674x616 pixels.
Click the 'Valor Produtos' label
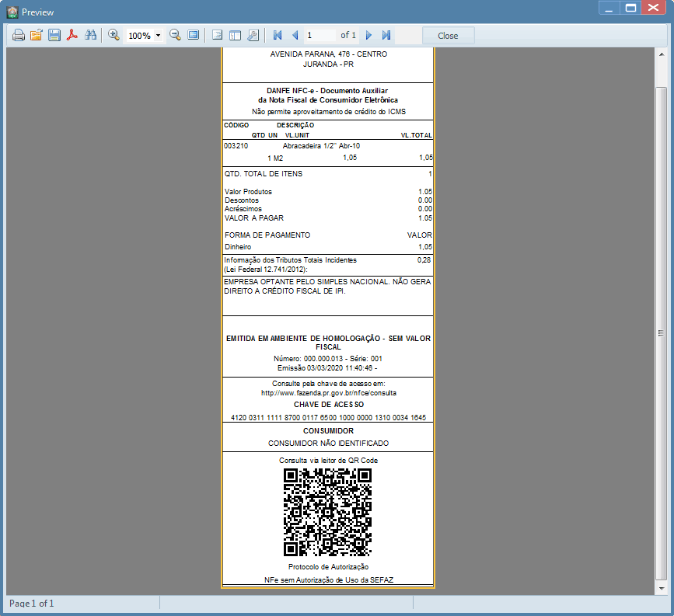point(248,192)
